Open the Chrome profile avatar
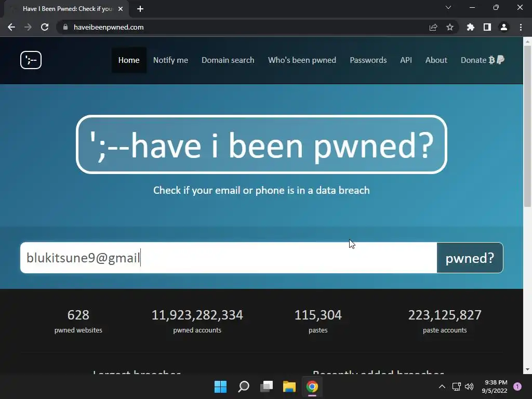The height and width of the screenshot is (399, 532). click(504, 27)
